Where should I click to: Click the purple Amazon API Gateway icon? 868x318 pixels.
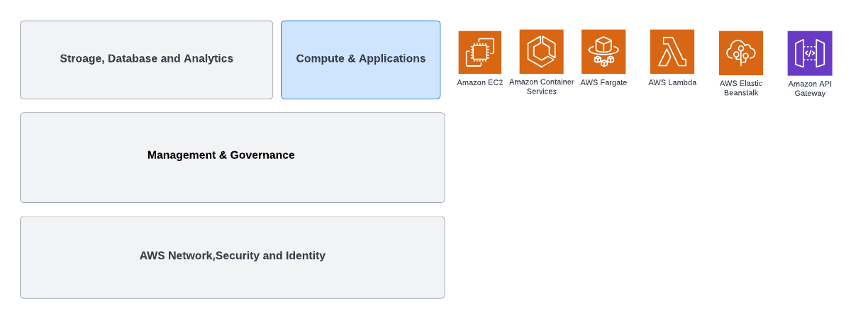pyautogui.click(x=810, y=53)
